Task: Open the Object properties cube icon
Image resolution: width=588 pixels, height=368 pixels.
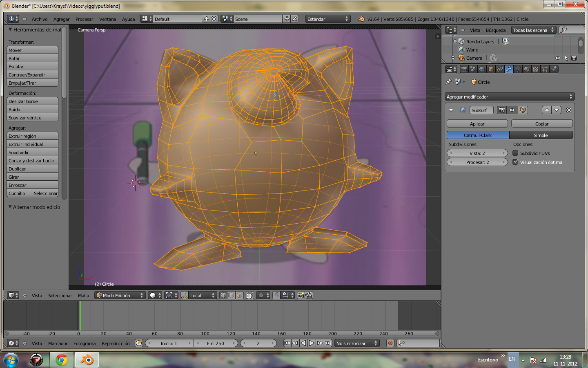Action: pyautogui.click(x=491, y=69)
